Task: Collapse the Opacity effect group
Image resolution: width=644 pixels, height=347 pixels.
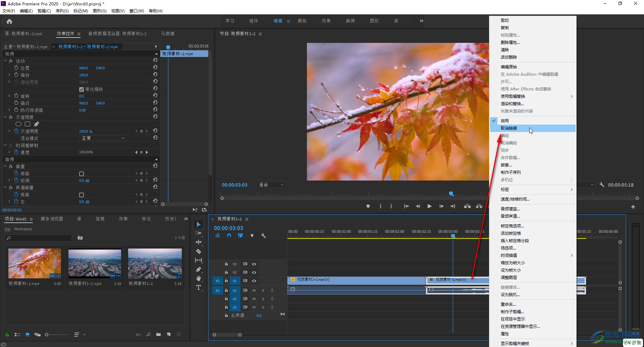Action: [x=5, y=117]
